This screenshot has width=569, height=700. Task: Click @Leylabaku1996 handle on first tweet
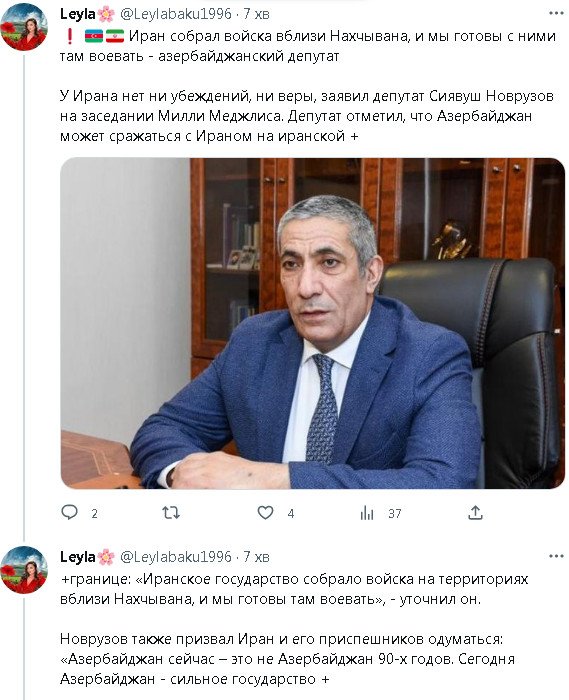point(176,14)
